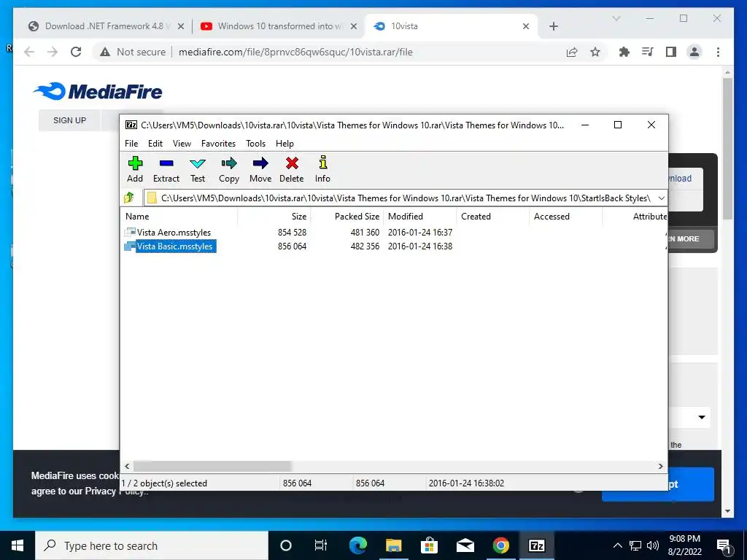Open File Explorer from taskbar
This screenshot has height=560, width=747.
point(393,545)
